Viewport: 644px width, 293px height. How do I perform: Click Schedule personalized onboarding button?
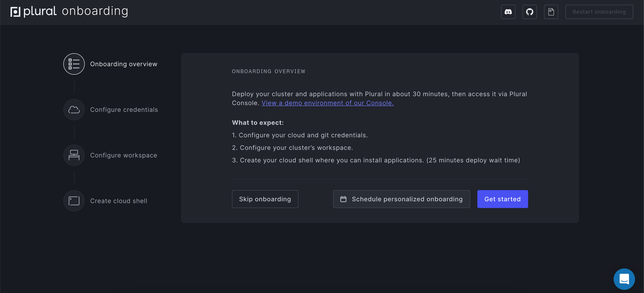coord(402,199)
